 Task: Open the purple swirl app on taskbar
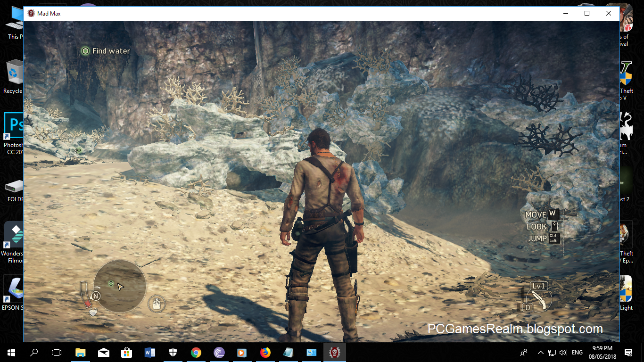219,352
